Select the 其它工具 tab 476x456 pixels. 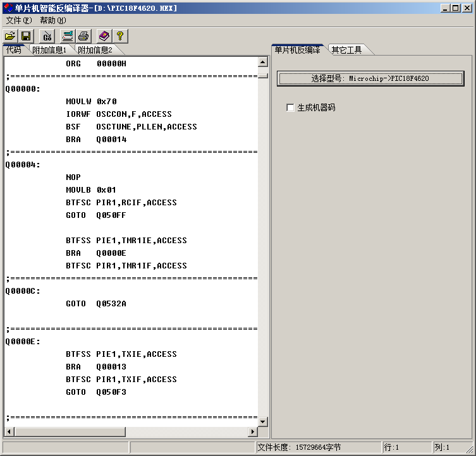click(346, 50)
